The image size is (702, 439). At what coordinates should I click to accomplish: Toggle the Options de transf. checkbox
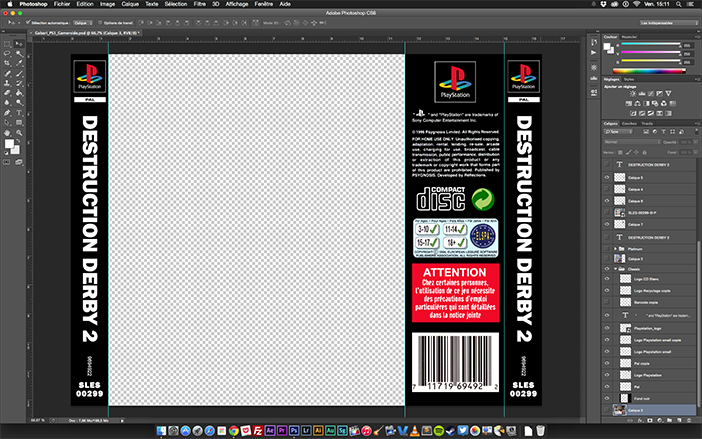point(100,22)
